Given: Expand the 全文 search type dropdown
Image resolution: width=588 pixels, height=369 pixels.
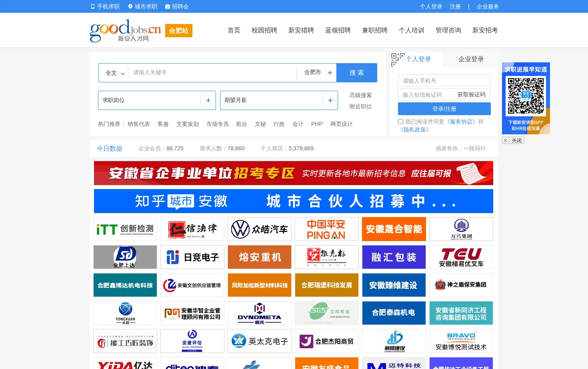Looking at the screenshot, I should point(115,73).
